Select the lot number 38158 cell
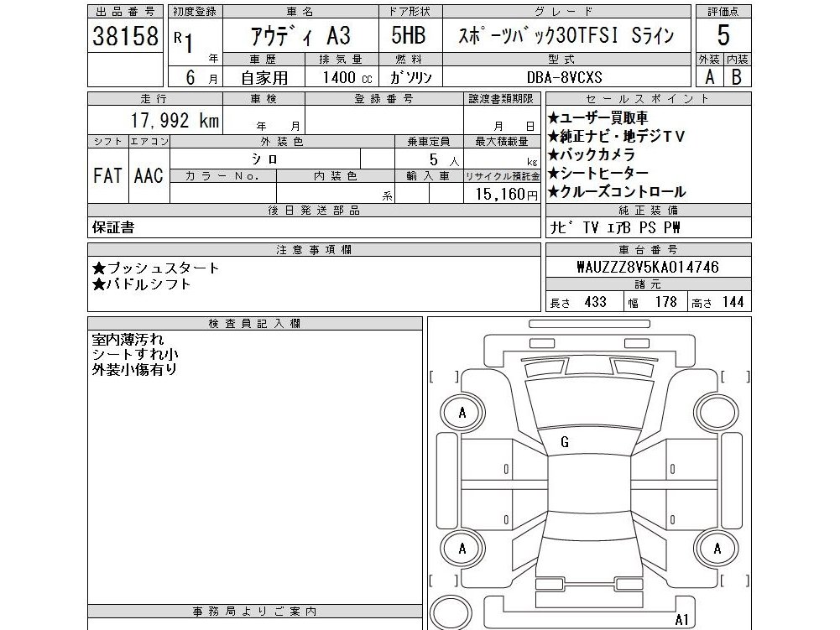840x630 pixels. (125, 36)
